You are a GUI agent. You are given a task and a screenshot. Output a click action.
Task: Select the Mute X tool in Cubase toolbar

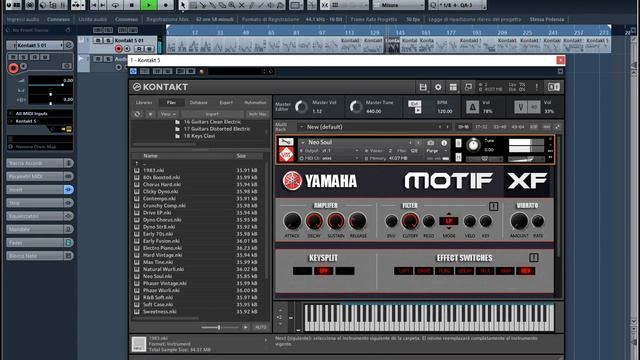[242, 5]
